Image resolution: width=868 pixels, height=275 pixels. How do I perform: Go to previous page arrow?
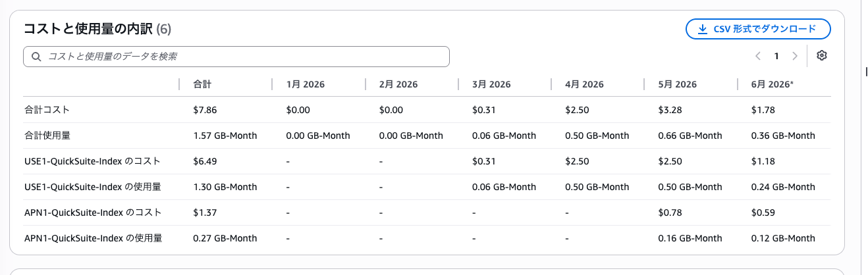pyautogui.click(x=758, y=56)
